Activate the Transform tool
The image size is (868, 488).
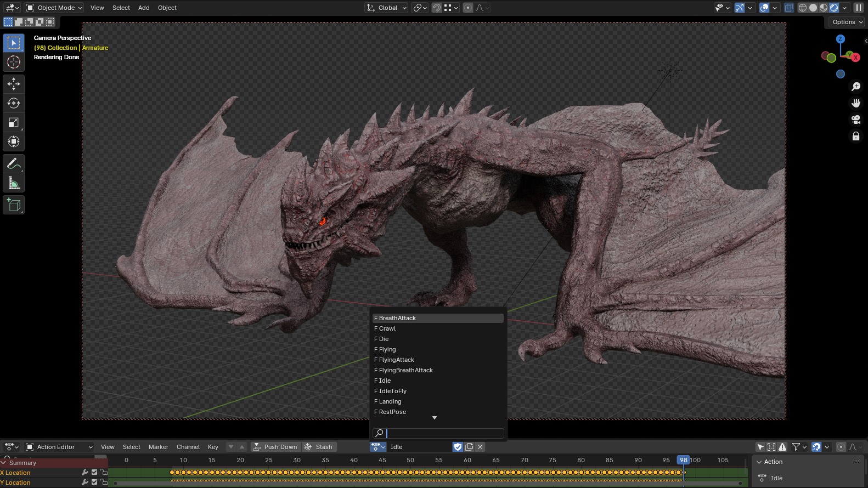coord(14,141)
